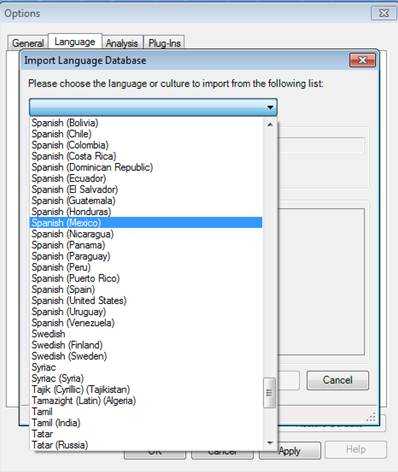Click the dropdown list scrollbar thumb
This screenshot has width=398, height=472.
[x=269, y=393]
